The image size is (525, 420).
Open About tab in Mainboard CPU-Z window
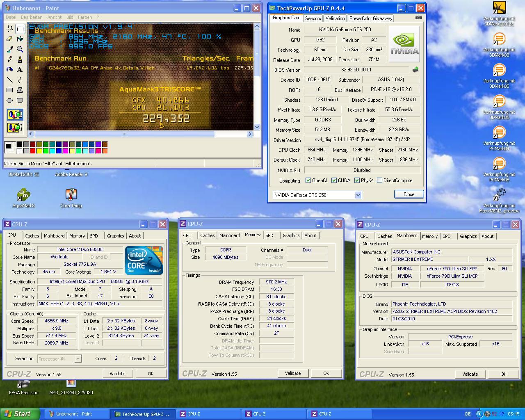[x=487, y=236]
